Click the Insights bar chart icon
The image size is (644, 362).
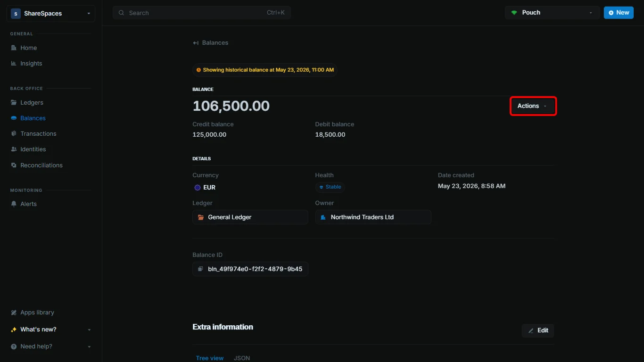14,63
